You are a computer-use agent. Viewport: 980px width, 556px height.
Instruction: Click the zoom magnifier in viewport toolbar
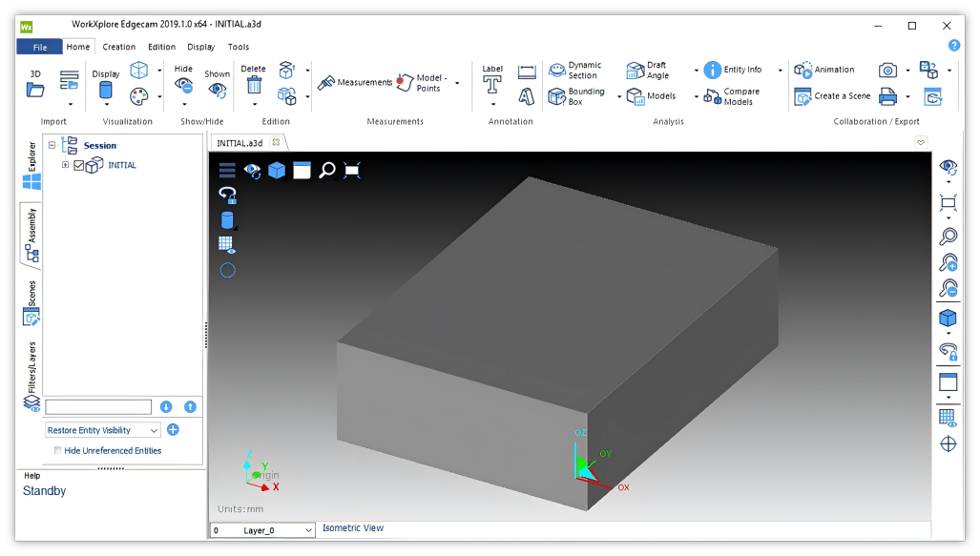point(327,170)
